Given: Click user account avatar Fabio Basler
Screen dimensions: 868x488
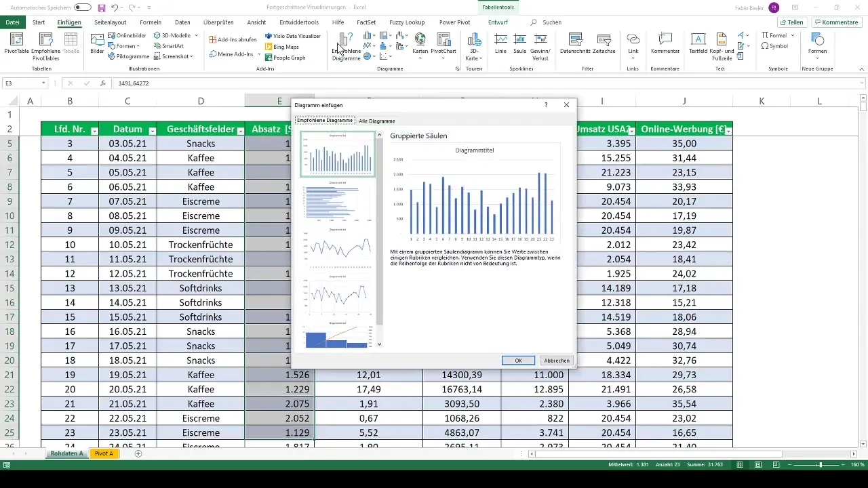Looking at the screenshot, I should click(x=774, y=7).
